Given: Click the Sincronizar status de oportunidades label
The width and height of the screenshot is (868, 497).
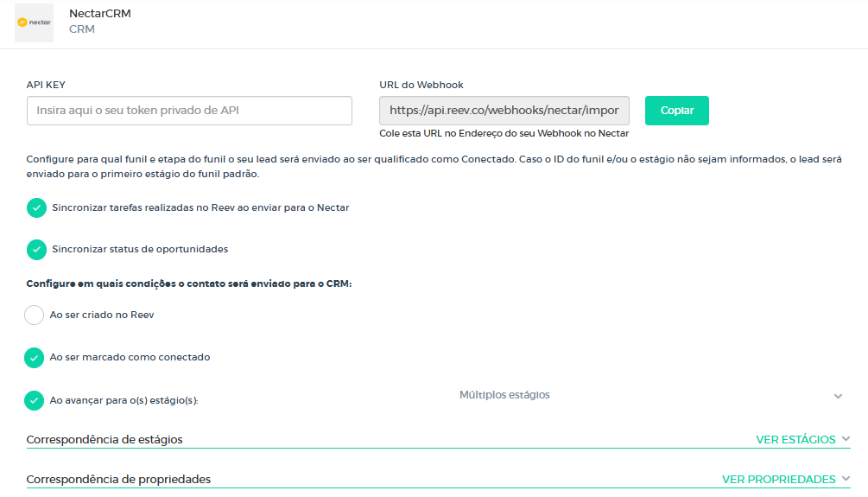Looking at the screenshot, I should [140, 249].
